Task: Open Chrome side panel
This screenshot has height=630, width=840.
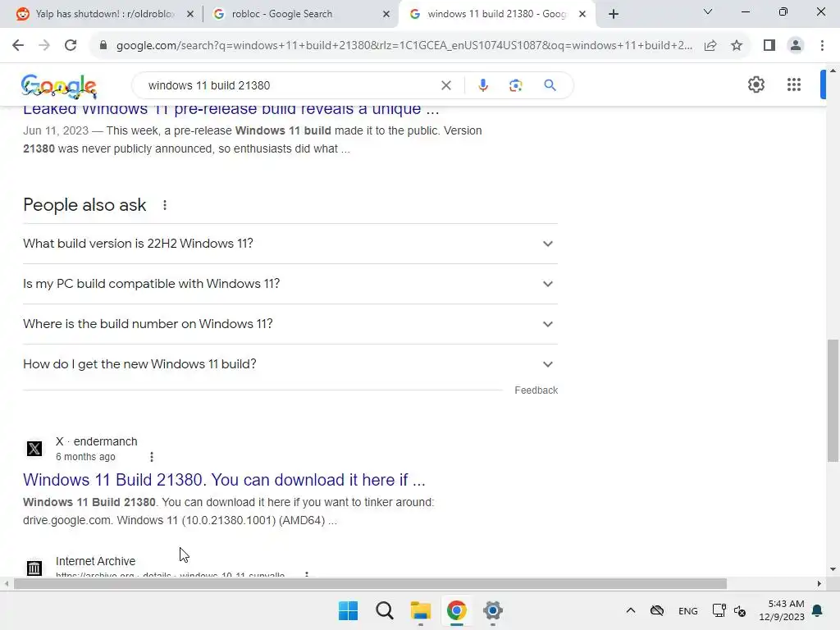Action: point(769,46)
